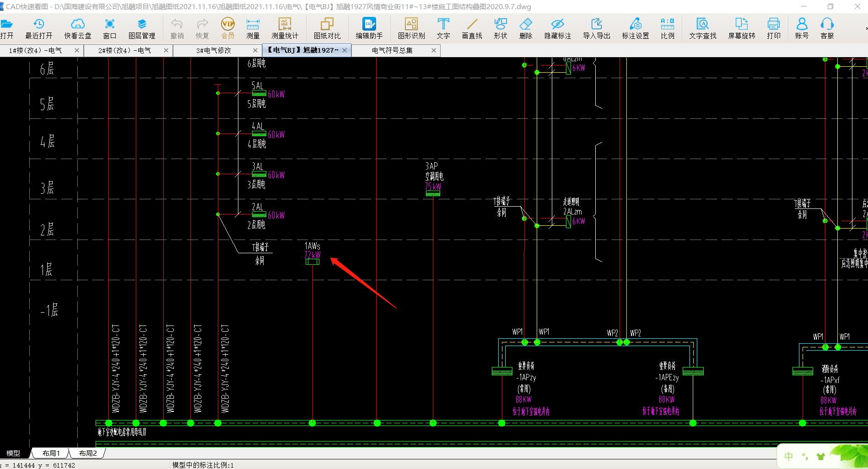This screenshot has height=469, width=868.
Task: Contact 客服 customer service
Action: click(827, 29)
